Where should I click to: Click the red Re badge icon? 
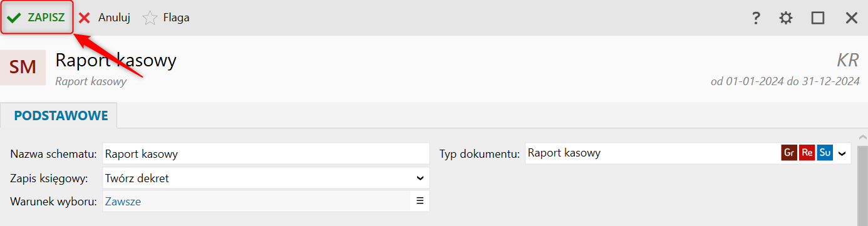point(807,153)
